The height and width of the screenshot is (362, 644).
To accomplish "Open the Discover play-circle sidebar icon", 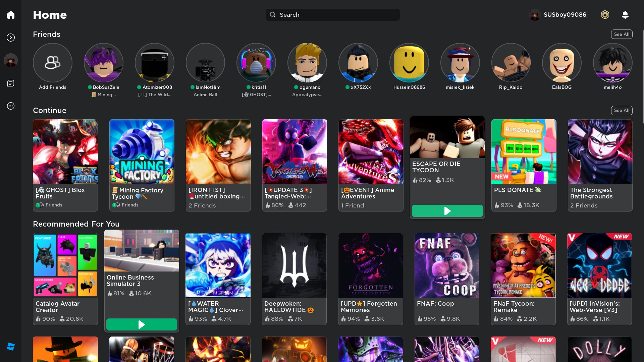I will coord(11,38).
